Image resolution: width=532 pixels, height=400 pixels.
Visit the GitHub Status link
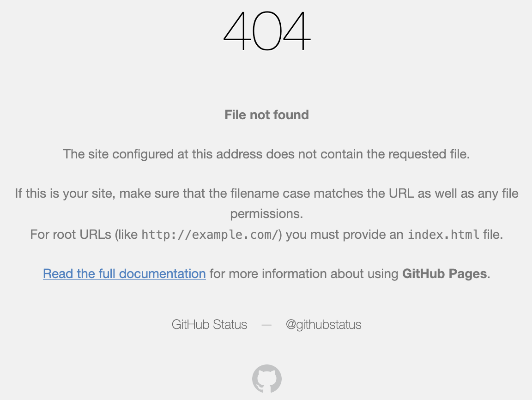209,324
